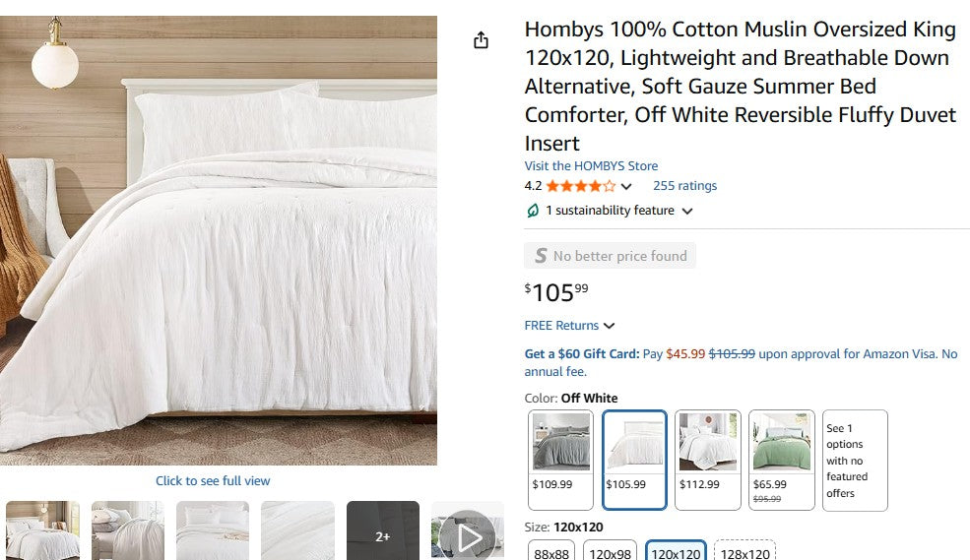This screenshot has height=560, width=970.
Task: Click the share icon above product image
Action: [x=481, y=40]
